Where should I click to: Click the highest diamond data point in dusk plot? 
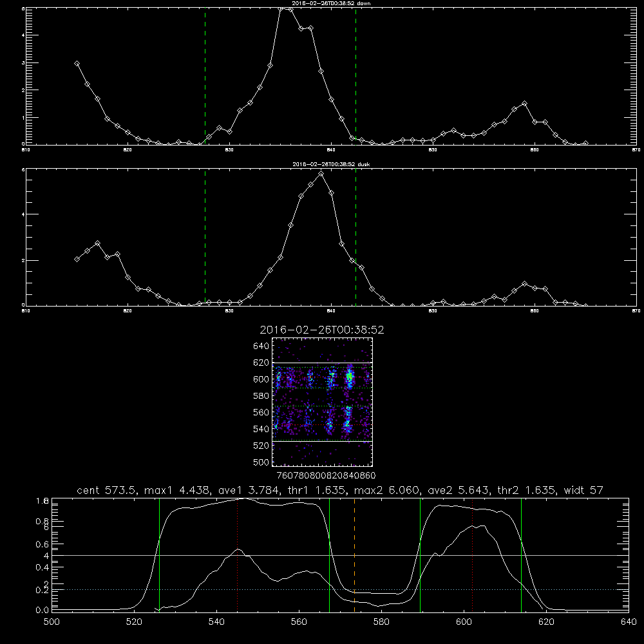tap(321, 174)
